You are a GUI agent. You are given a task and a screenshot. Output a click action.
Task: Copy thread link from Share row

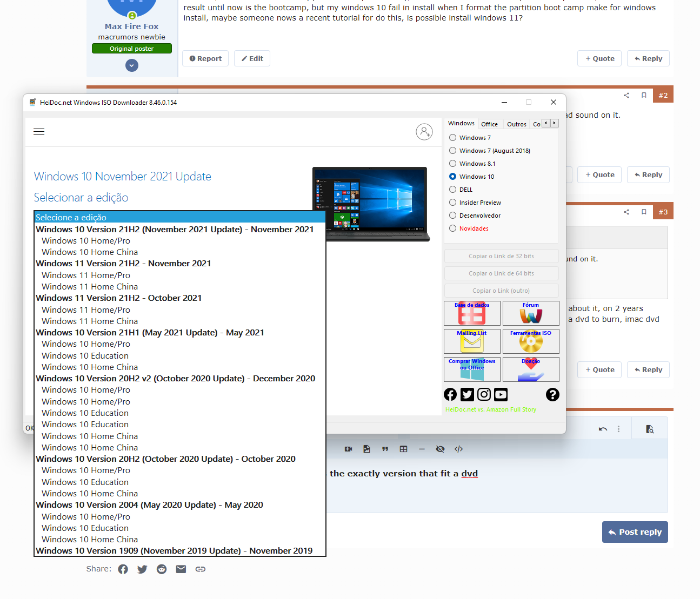[x=201, y=569]
